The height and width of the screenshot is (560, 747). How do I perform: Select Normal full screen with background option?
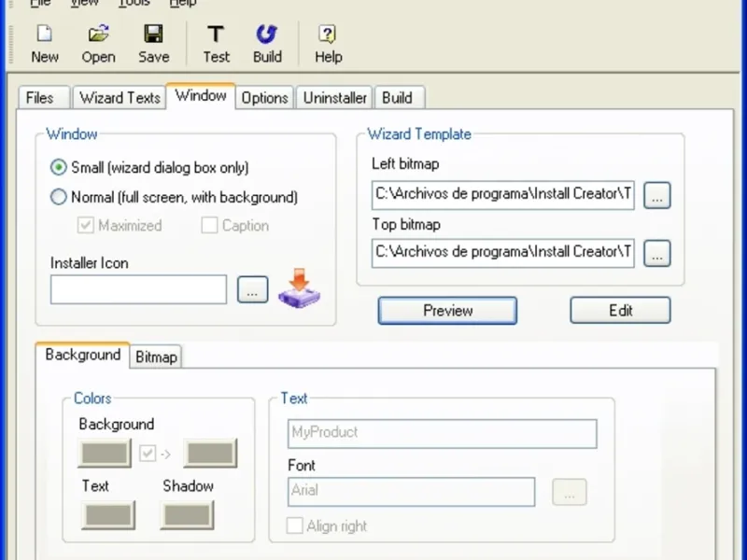coord(59,197)
